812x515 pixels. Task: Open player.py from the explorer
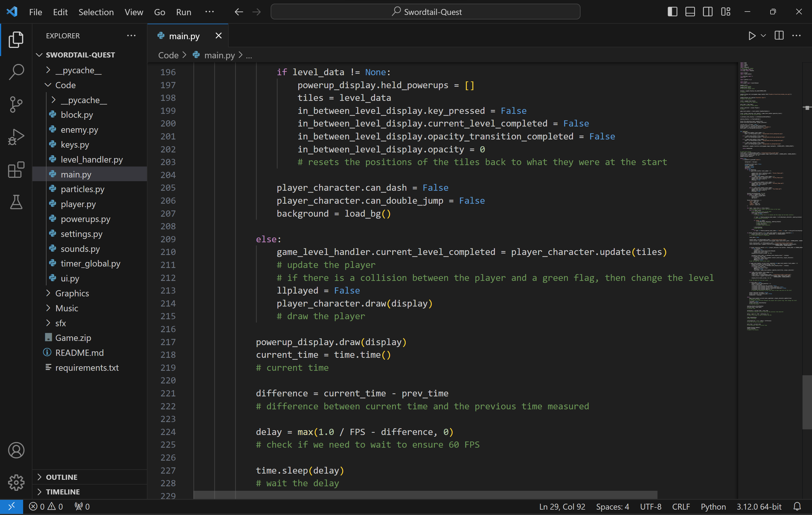coord(78,204)
